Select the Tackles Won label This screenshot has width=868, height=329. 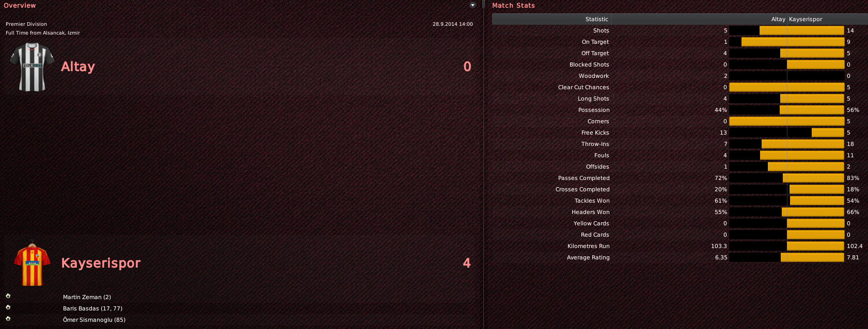[x=592, y=201]
